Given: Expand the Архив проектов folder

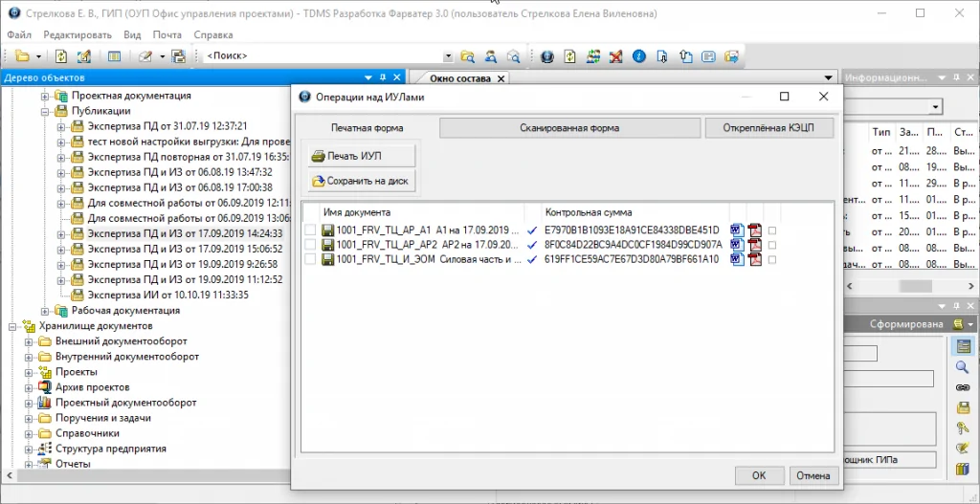Looking at the screenshot, I should [x=29, y=387].
